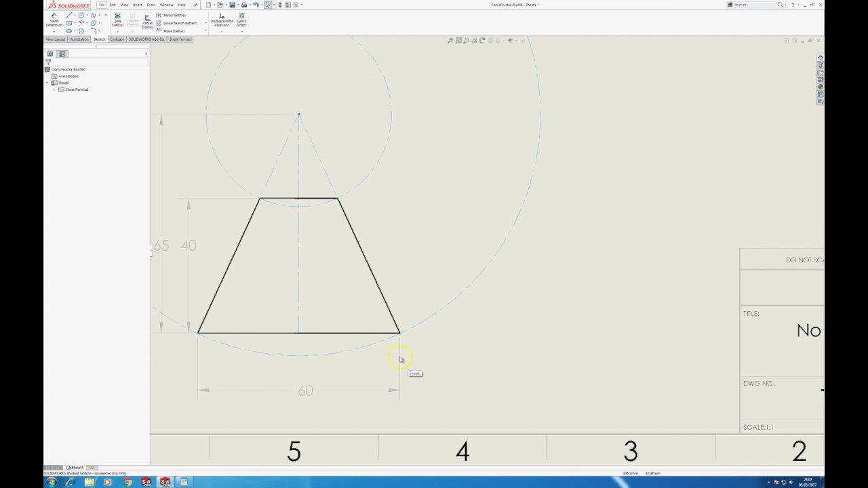Choose Linear Sketch Pattern
This screenshot has width=868, height=488.
point(176,23)
